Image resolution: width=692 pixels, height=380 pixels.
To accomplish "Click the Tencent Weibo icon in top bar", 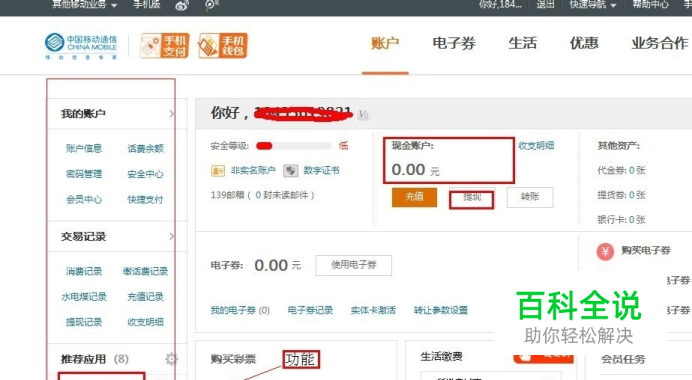I will point(211,5).
